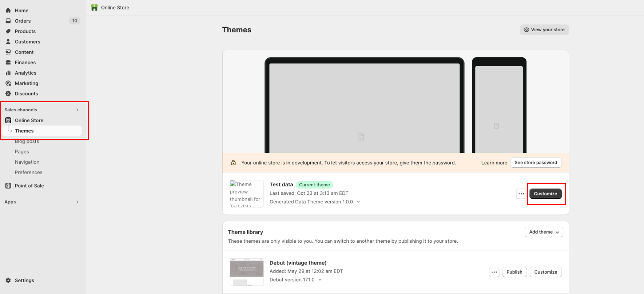Click the Theme library heading
This screenshot has height=294, width=644.
coord(245,232)
